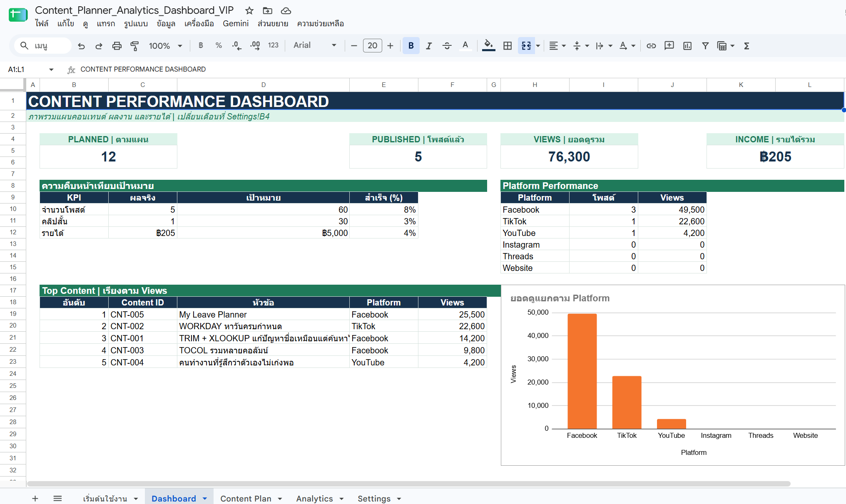This screenshot has width=846, height=504.
Task: Increase the font size
Action: pyautogui.click(x=390, y=46)
